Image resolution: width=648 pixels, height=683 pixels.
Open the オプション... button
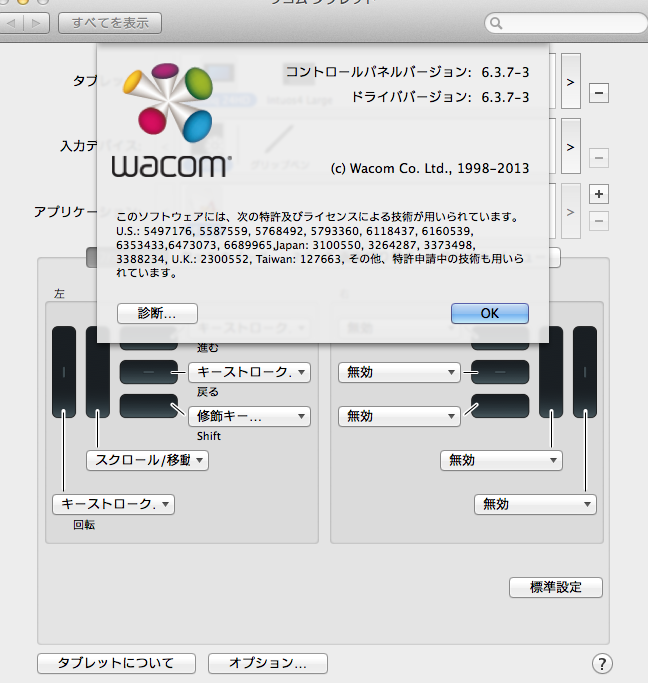pyautogui.click(x=268, y=663)
